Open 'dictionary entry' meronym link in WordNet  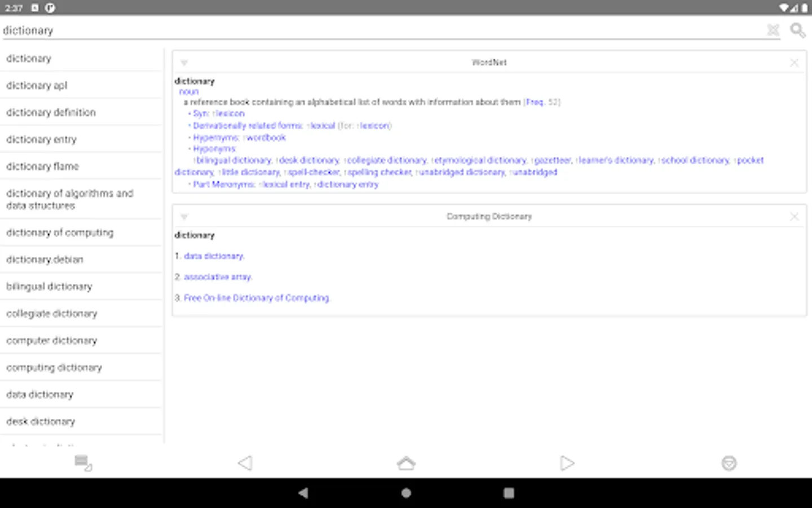tap(348, 185)
